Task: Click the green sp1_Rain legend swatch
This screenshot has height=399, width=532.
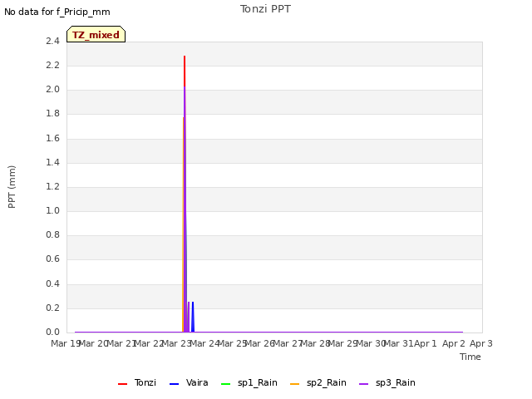Action: click(x=225, y=384)
